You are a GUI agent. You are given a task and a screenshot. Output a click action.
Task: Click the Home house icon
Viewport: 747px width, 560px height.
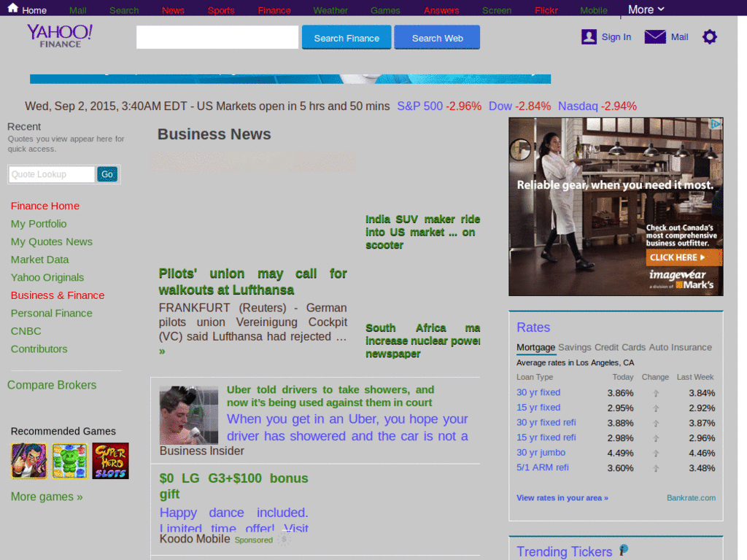coord(13,9)
